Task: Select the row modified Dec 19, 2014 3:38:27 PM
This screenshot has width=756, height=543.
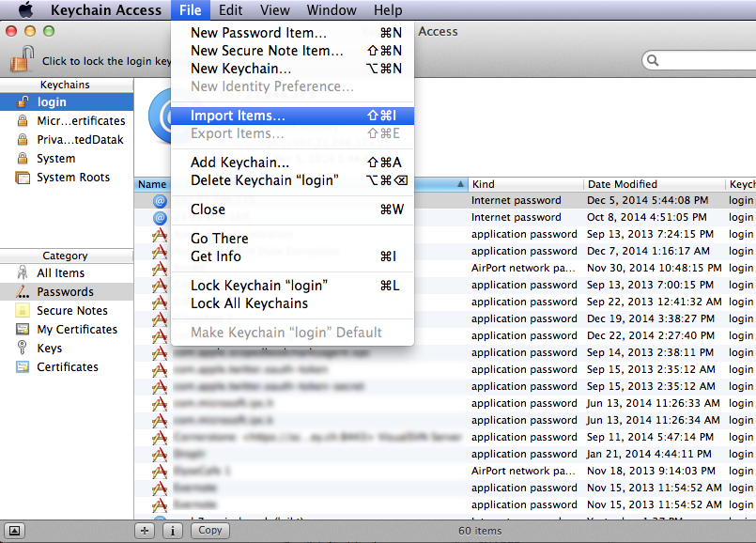Action: coord(445,318)
